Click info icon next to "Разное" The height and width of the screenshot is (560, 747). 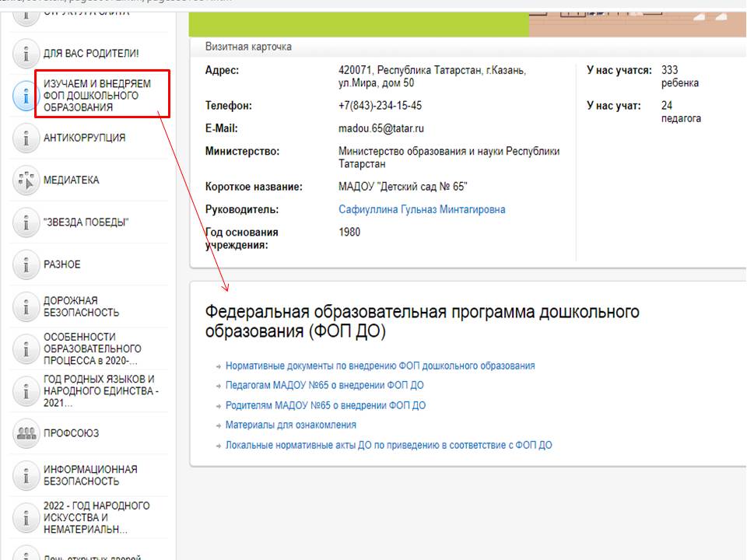click(x=26, y=265)
